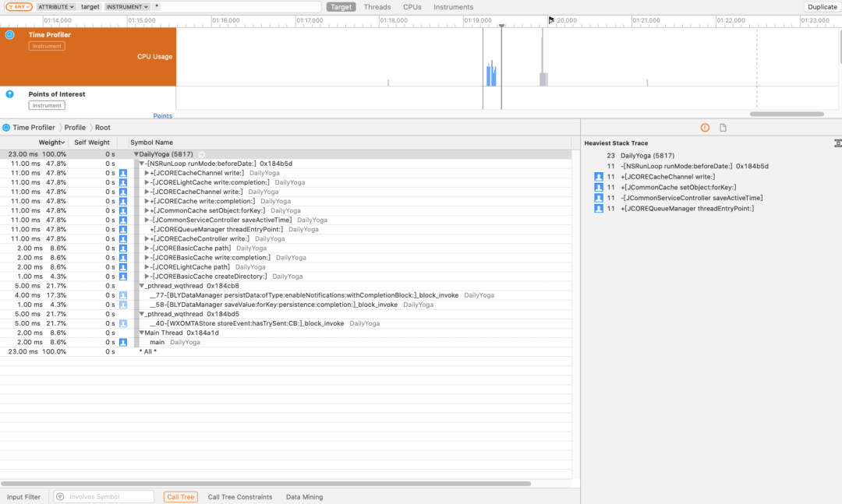Open the INSTRUMENT filter dropdown
Viewport: 842px width, 504px height.
click(127, 7)
